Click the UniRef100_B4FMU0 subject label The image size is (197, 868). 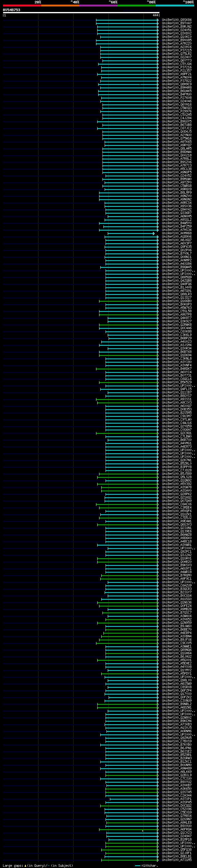point(176,94)
